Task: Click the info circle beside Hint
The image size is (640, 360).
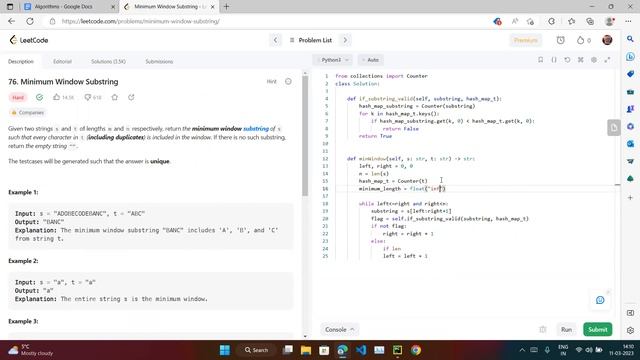Action: pos(288,81)
